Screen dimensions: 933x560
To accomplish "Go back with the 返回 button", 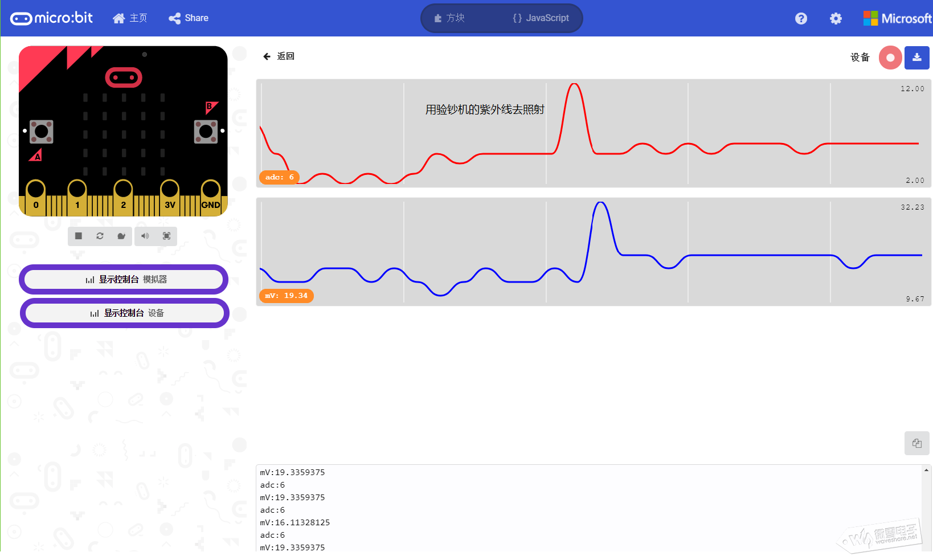I will (x=279, y=56).
